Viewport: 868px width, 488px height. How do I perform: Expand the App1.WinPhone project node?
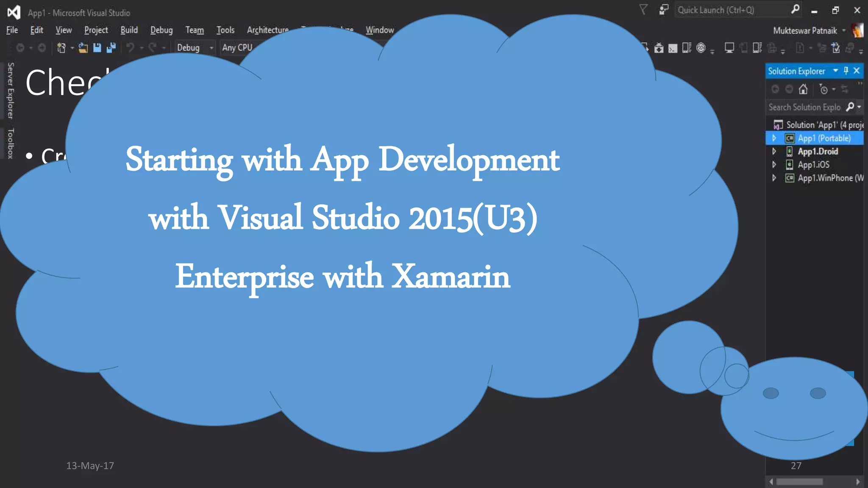(x=774, y=178)
